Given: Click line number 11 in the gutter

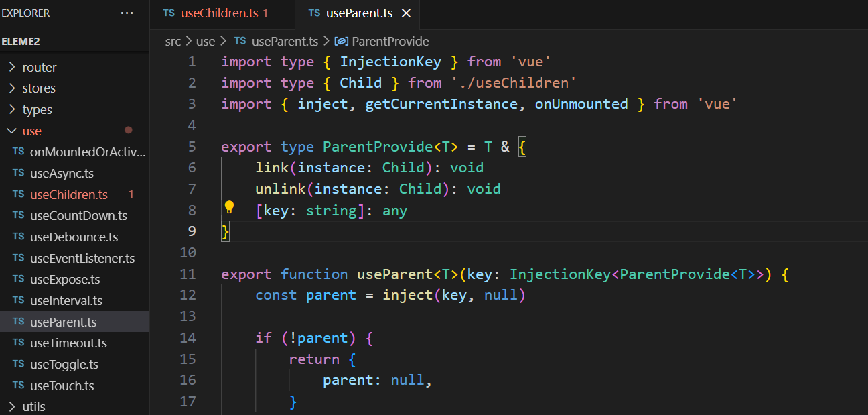Looking at the screenshot, I should pyautogui.click(x=188, y=274).
